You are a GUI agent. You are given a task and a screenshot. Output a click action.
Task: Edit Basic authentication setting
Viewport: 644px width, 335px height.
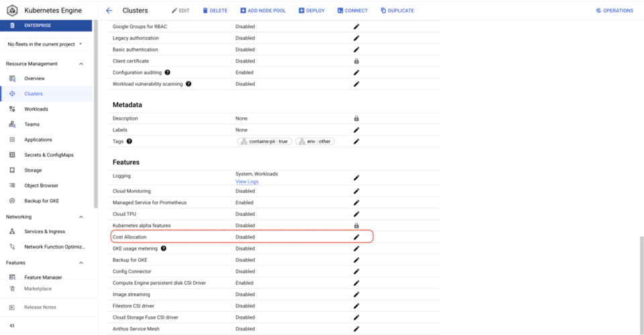coord(356,50)
